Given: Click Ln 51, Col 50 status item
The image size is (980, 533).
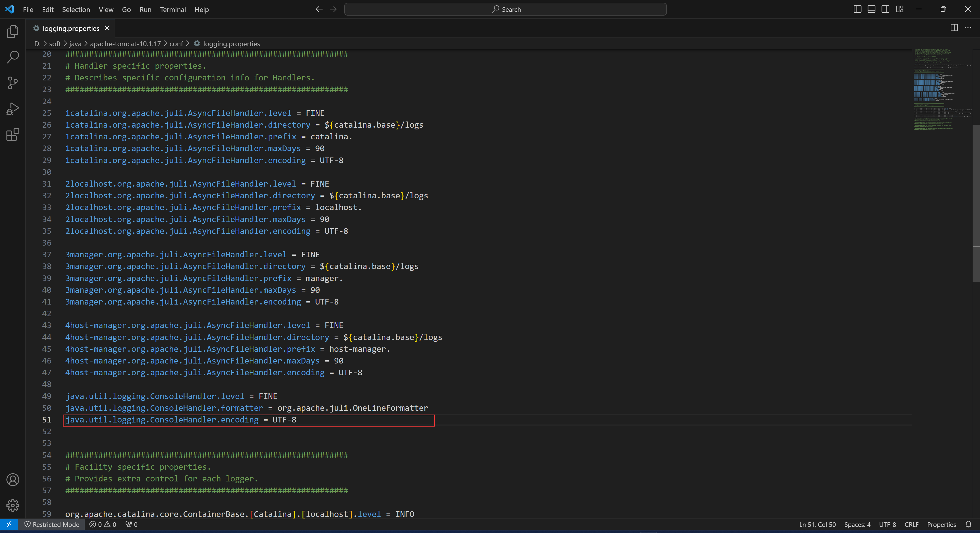Looking at the screenshot, I should coord(817,524).
